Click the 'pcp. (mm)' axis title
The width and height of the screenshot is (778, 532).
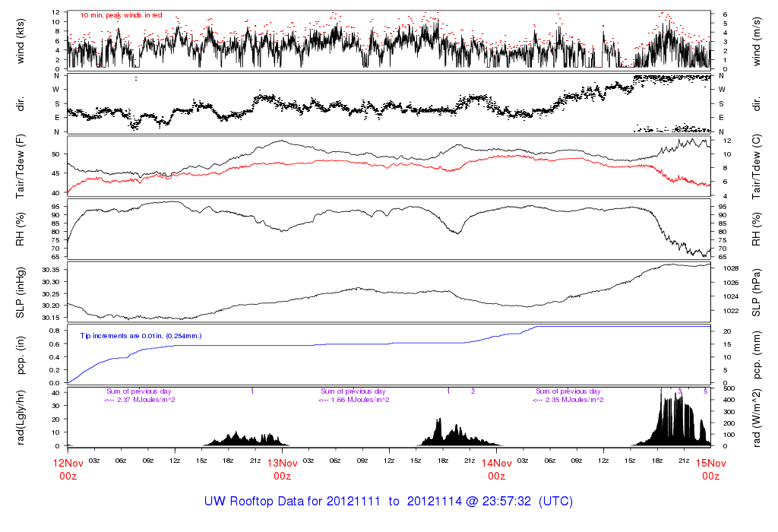[757, 356]
